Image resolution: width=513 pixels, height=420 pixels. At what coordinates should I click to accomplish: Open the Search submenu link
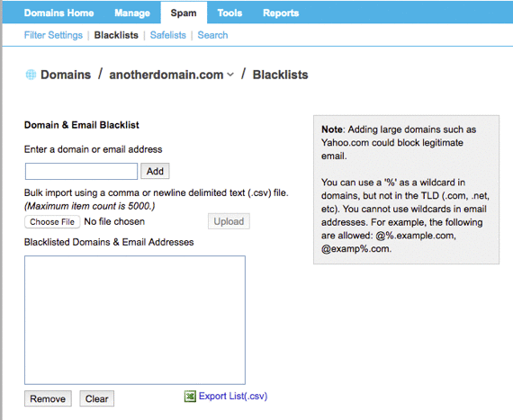[x=212, y=35]
